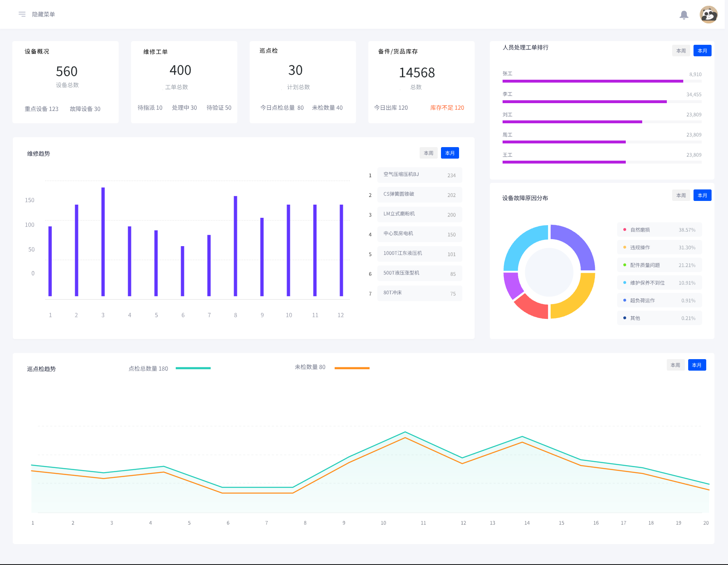Select 本周 in 巡点检趋势 panel
The width and height of the screenshot is (728, 565).
coord(675,365)
